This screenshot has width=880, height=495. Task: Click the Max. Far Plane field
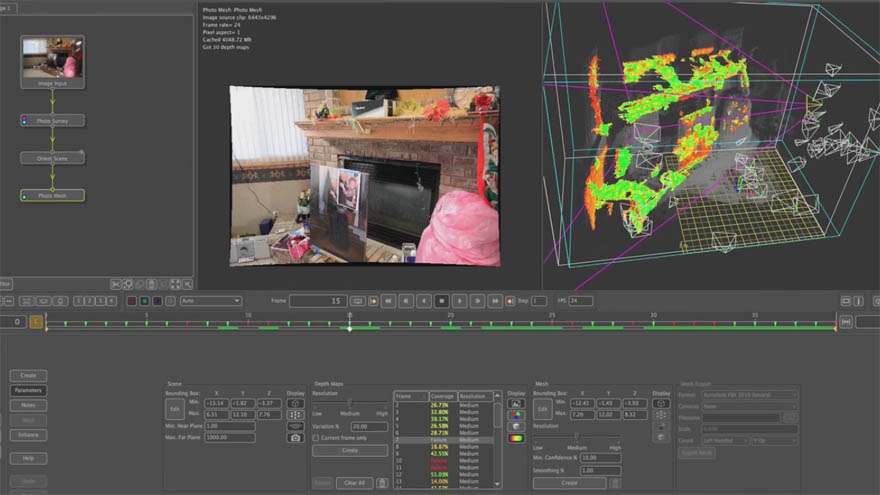tap(230, 437)
